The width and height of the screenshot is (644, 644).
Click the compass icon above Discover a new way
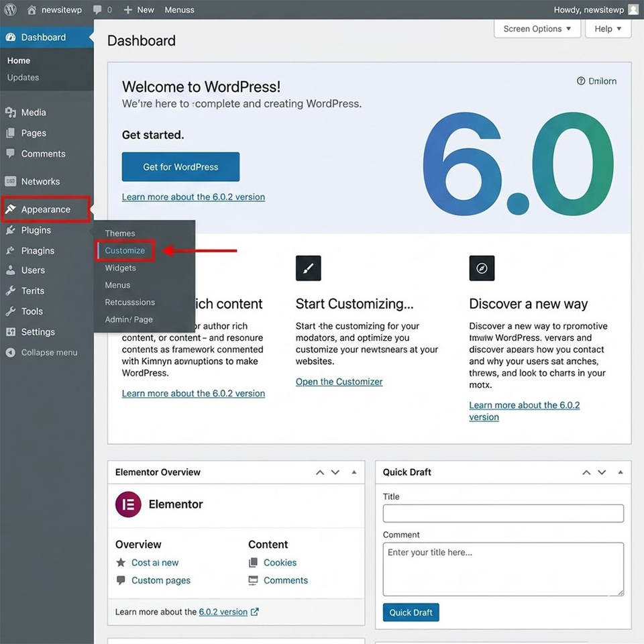tap(482, 268)
